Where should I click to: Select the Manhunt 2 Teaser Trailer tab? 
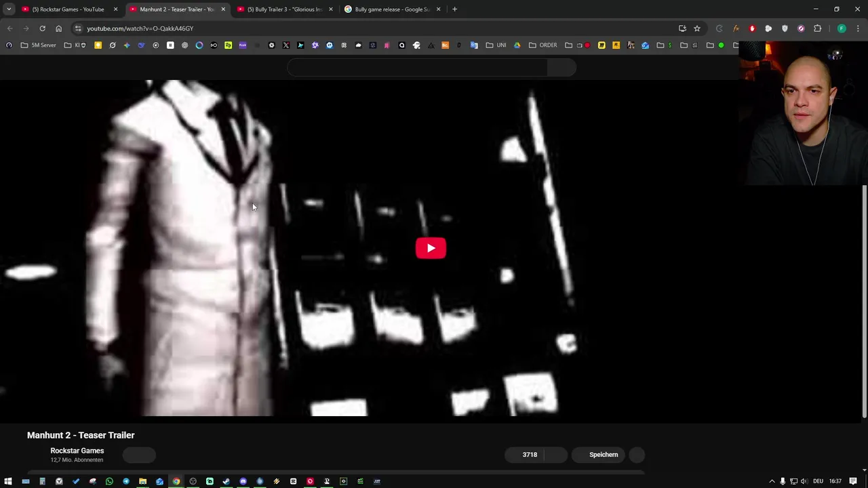click(x=177, y=9)
